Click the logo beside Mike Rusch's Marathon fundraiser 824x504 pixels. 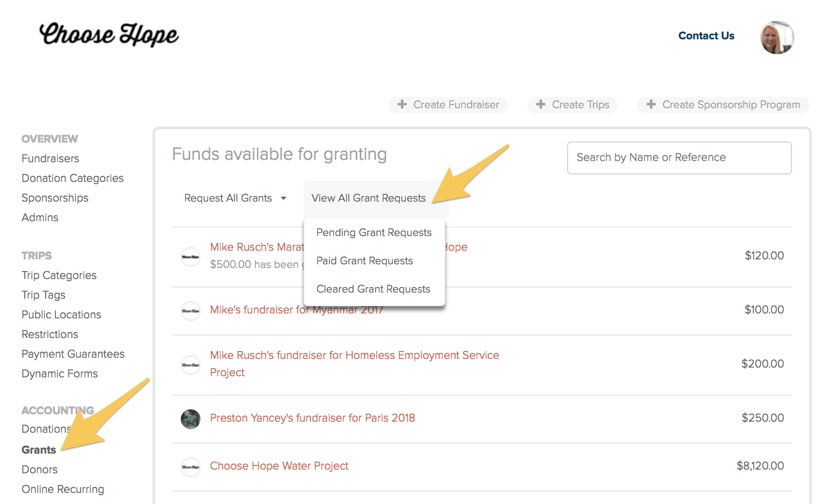point(191,257)
